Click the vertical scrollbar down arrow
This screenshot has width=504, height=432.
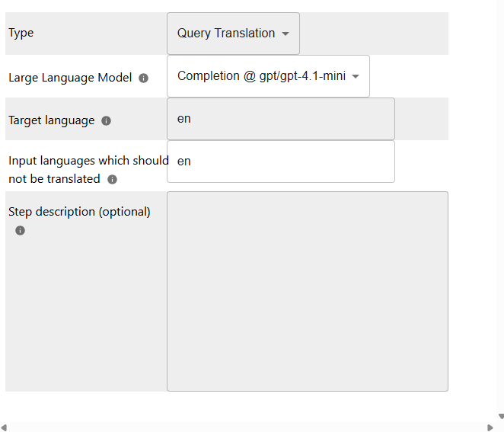click(500, 416)
